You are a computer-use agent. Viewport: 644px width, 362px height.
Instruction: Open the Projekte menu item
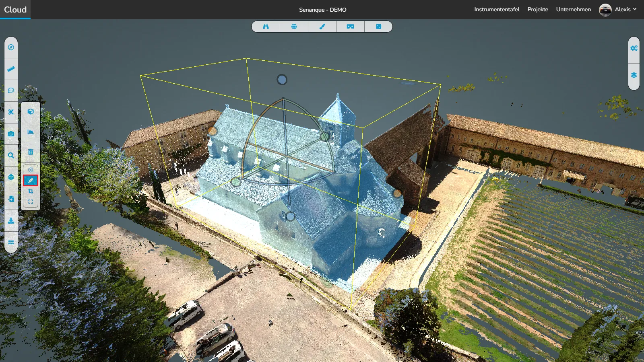coord(538,10)
